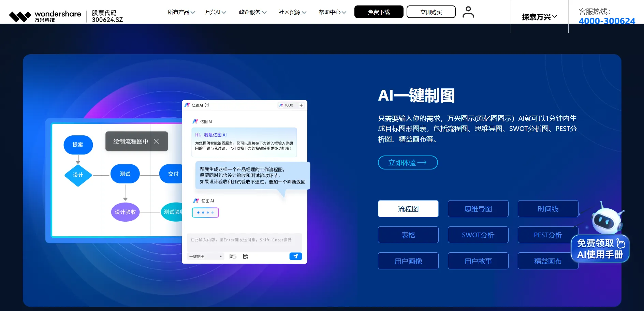Switch to the 思维导图 tab
This screenshot has height=311, width=644.
(x=478, y=209)
